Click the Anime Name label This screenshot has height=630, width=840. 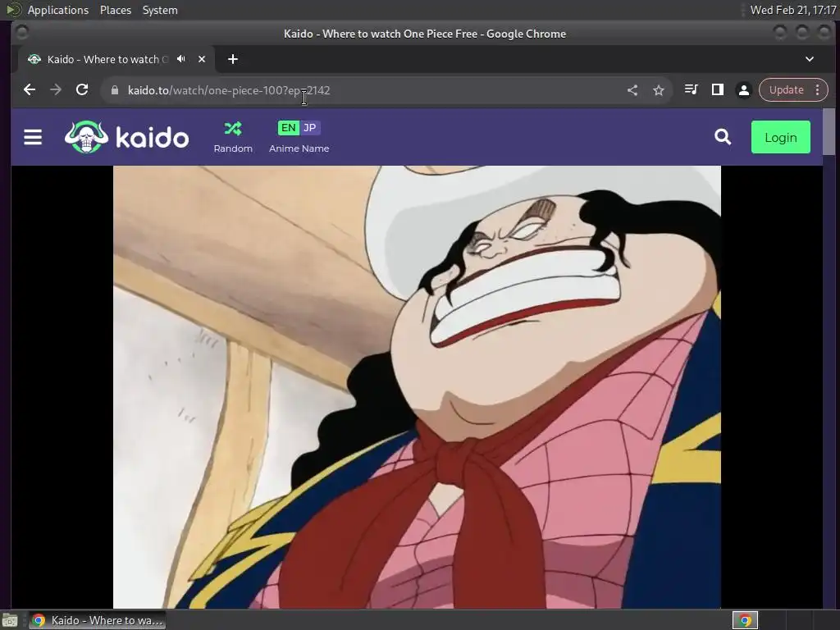click(299, 148)
